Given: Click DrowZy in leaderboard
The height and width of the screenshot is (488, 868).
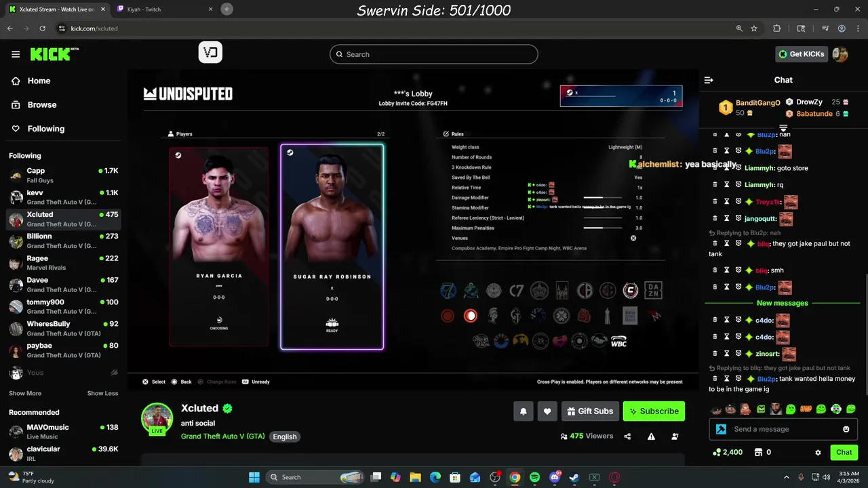Looking at the screenshot, I should tap(808, 102).
